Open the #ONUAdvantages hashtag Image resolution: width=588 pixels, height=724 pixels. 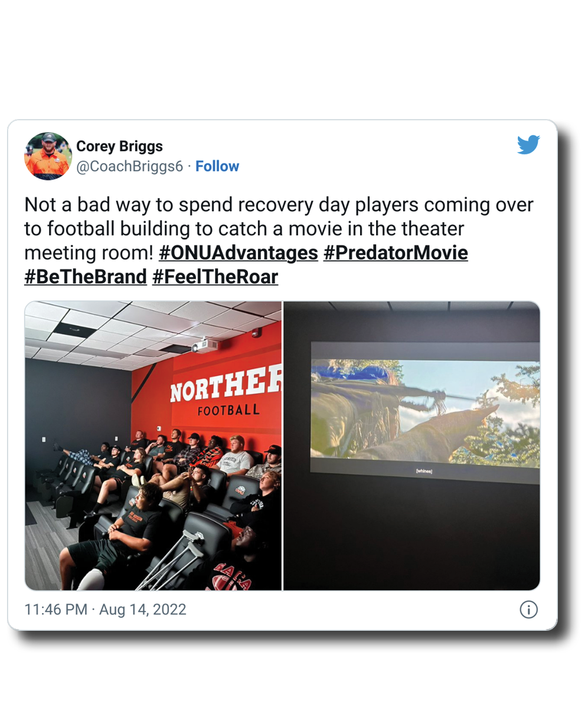[239, 253]
